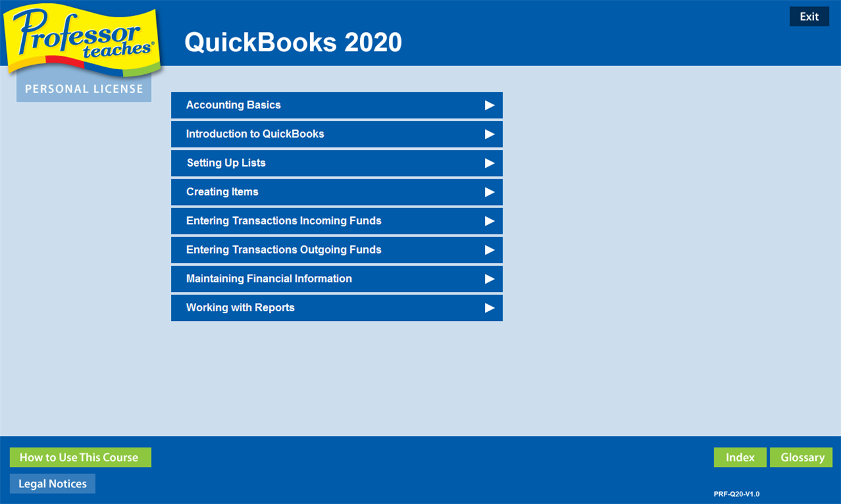The image size is (841, 504).
Task: Open the Glossary
Action: 801,457
